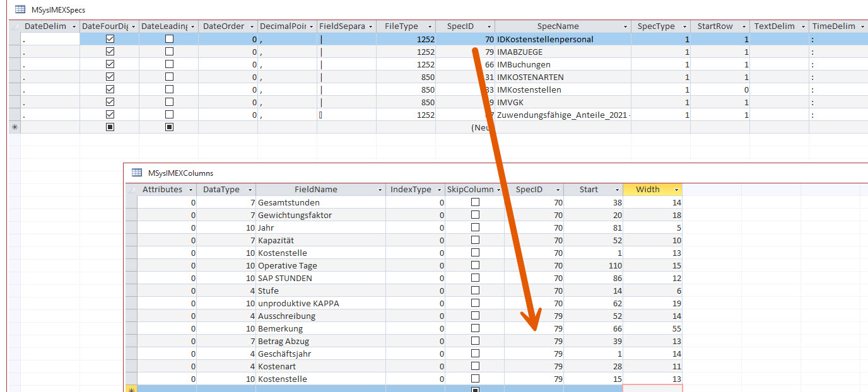Select the IDKostenstellenpersonal SpecName cell
868x392 pixels.
563,39
